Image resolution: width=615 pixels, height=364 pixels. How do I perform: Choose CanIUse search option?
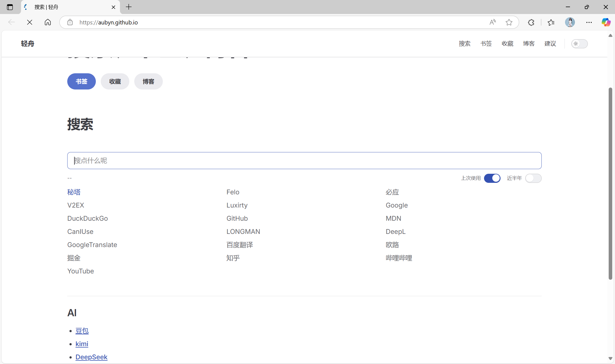[x=80, y=232]
